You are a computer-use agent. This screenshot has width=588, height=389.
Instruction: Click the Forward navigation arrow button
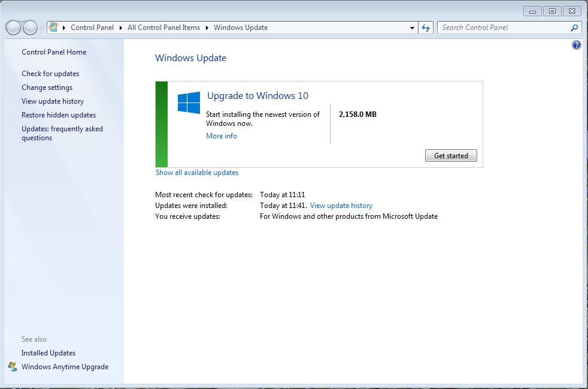click(x=30, y=28)
